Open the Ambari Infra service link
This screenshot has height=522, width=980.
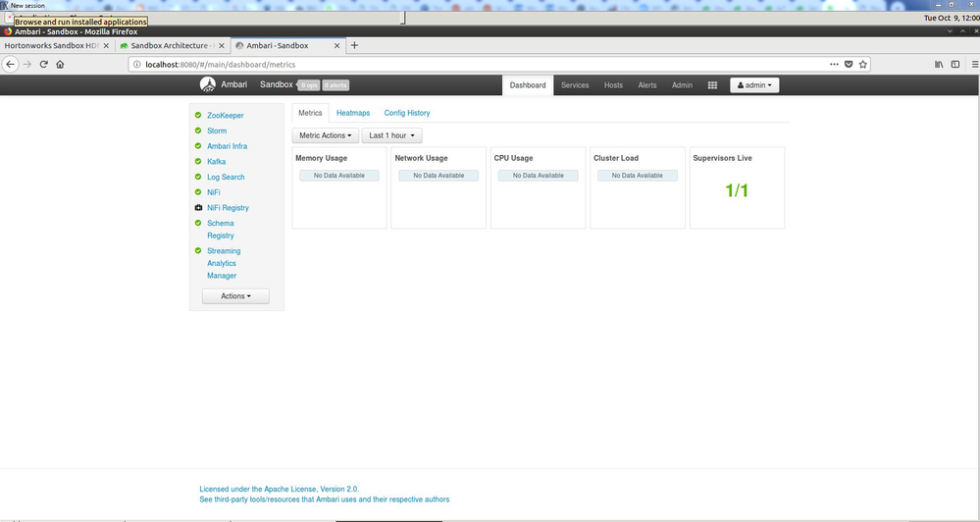pos(227,146)
